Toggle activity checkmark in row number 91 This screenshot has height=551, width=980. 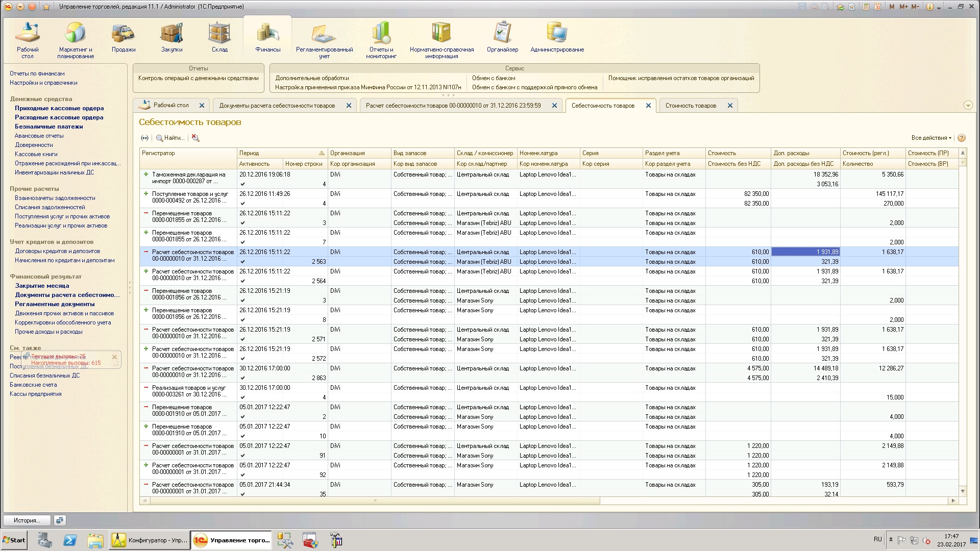[x=242, y=456]
